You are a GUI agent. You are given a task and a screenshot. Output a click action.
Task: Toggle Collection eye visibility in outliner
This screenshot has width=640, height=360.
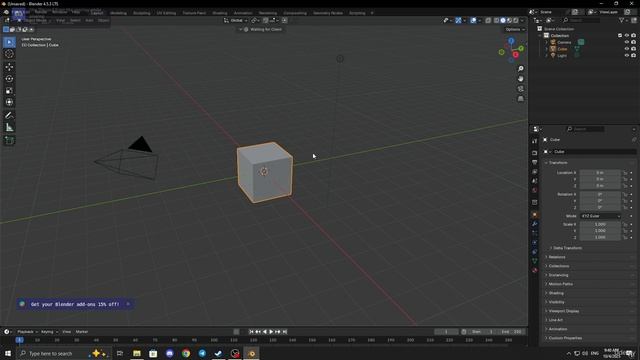[627, 36]
